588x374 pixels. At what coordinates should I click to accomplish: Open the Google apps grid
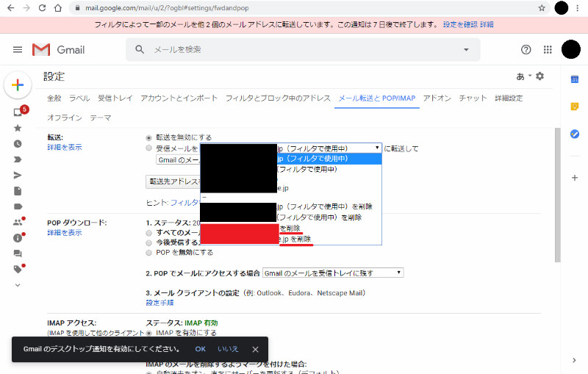click(548, 49)
